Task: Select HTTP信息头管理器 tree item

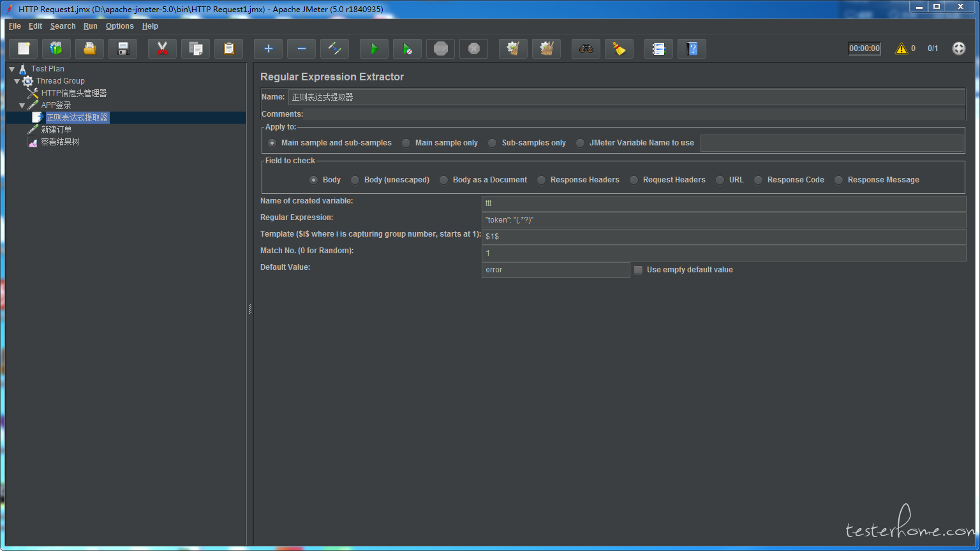Action: point(74,93)
